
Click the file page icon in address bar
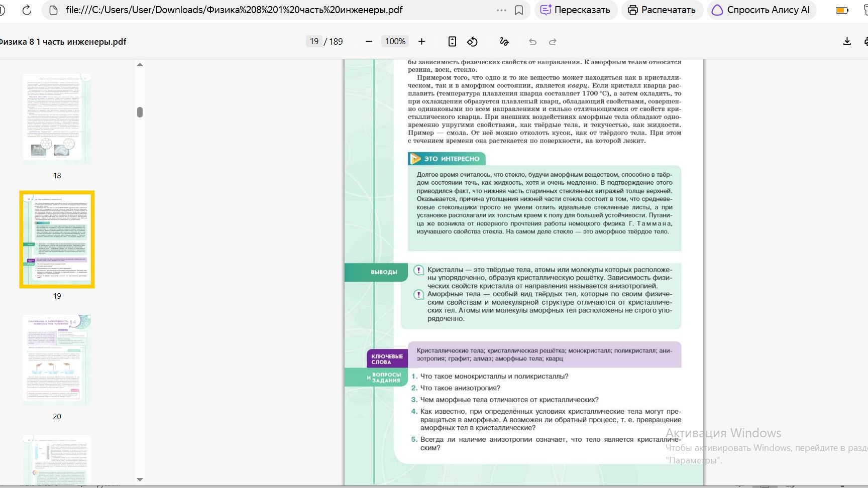coord(53,10)
